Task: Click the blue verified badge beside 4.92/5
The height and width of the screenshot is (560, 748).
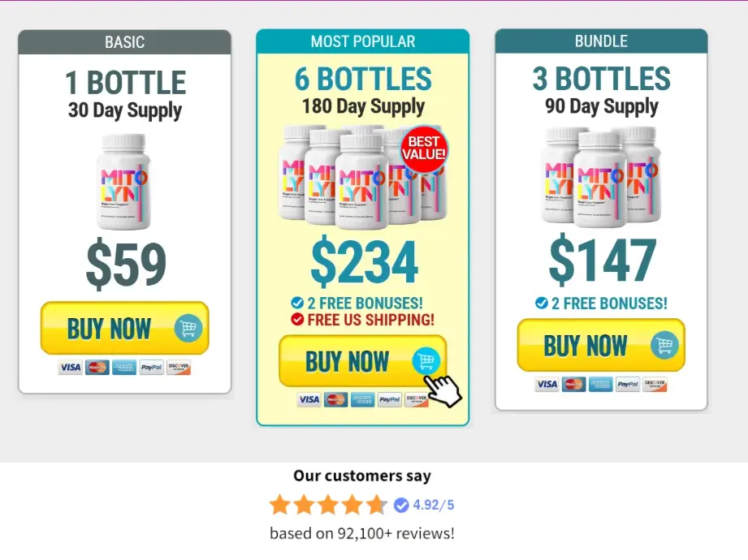Action: coord(401,505)
